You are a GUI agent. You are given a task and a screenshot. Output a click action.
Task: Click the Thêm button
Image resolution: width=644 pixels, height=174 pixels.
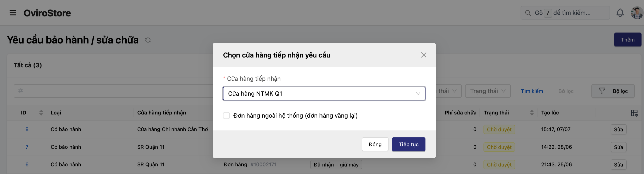pos(627,40)
